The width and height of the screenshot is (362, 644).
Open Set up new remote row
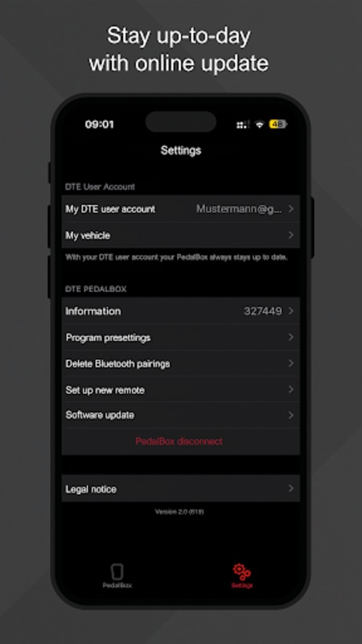180,390
